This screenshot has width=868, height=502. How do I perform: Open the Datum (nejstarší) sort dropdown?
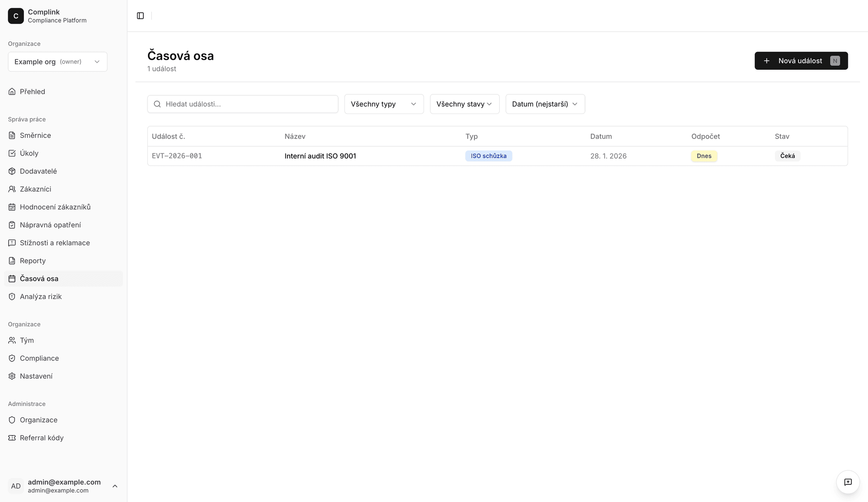point(545,104)
